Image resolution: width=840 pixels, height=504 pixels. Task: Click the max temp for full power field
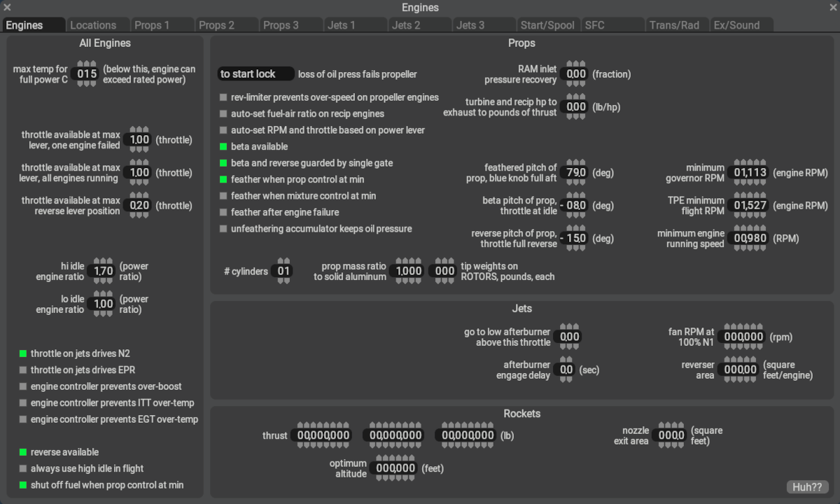[x=87, y=73]
